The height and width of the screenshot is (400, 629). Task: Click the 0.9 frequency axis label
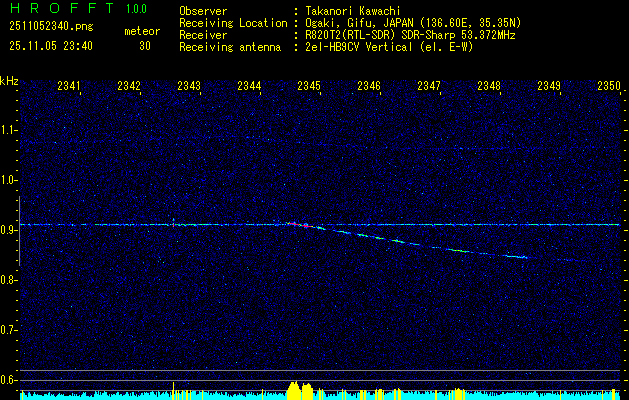pos(9,230)
